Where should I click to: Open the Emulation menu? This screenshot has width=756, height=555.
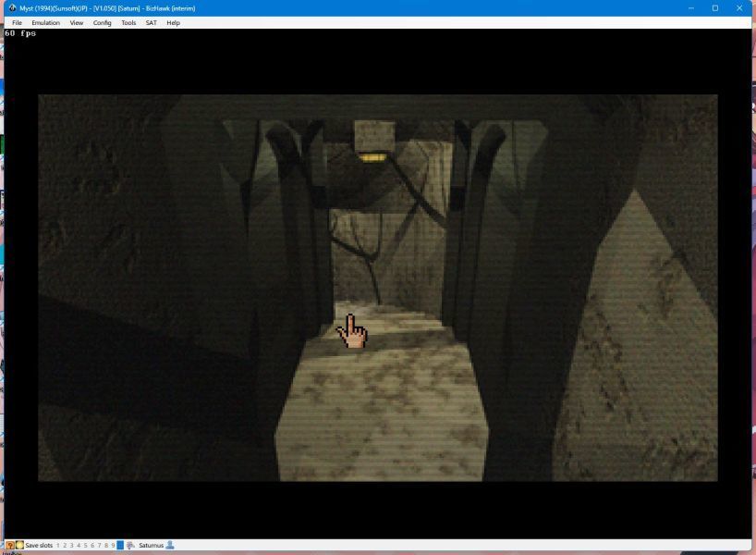coord(46,23)
